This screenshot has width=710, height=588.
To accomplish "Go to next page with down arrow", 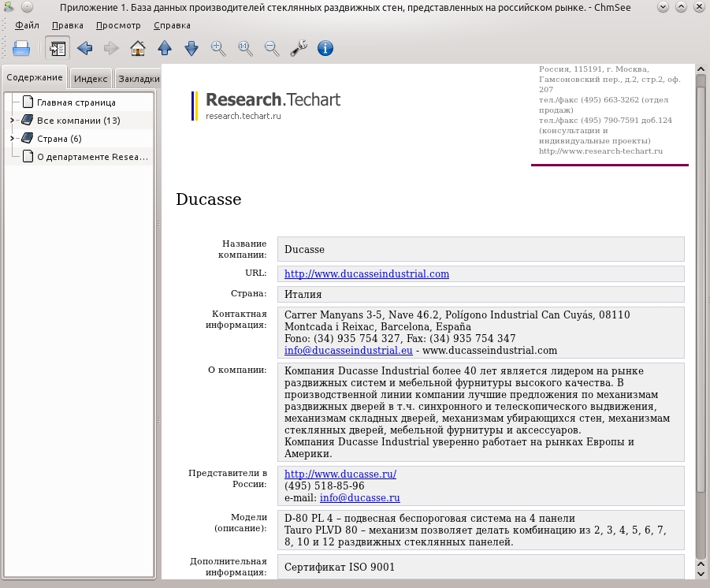I will coord(191,48).
